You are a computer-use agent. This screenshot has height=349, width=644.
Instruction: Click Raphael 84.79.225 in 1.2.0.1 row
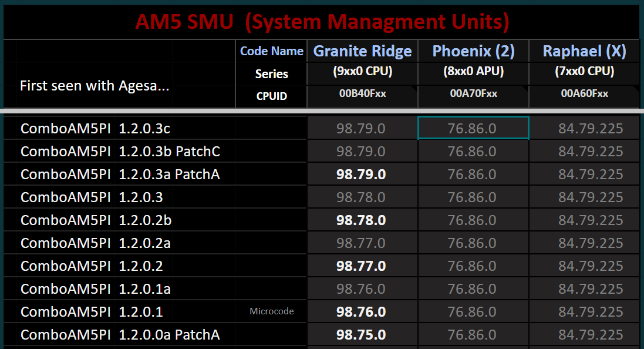point(585,312)
